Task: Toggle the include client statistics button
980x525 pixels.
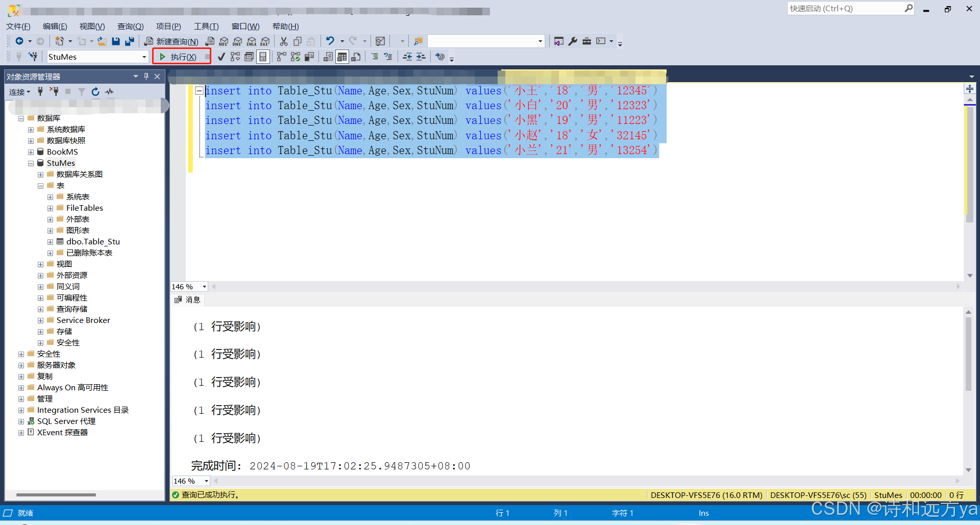Action: point(309,57)
